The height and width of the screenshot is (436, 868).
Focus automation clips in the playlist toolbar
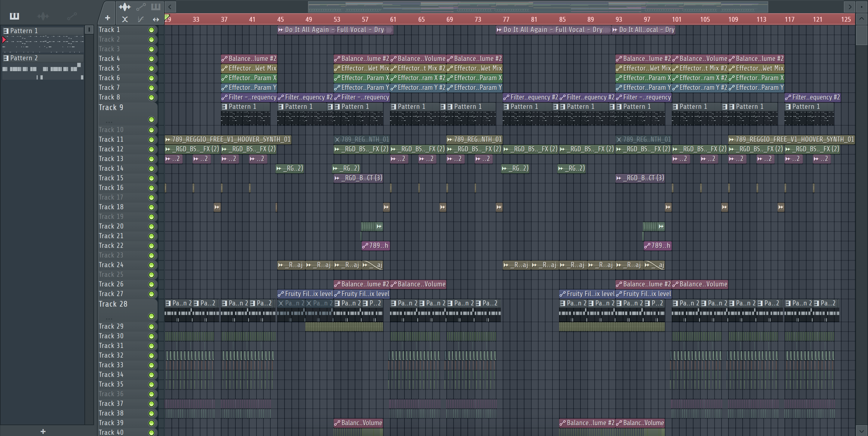pyautogui.click(x=141, y=6)
